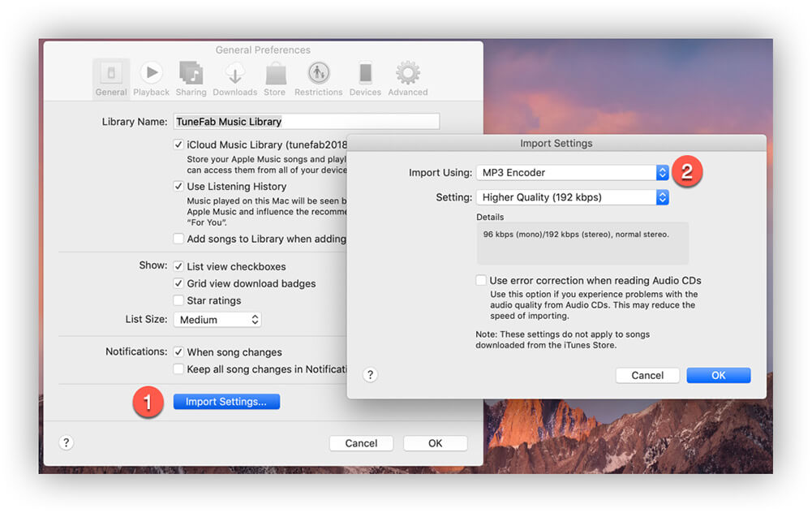812x513 pixels.
Task: Open the Sharing preferences pane
Action: coord(191,79)
